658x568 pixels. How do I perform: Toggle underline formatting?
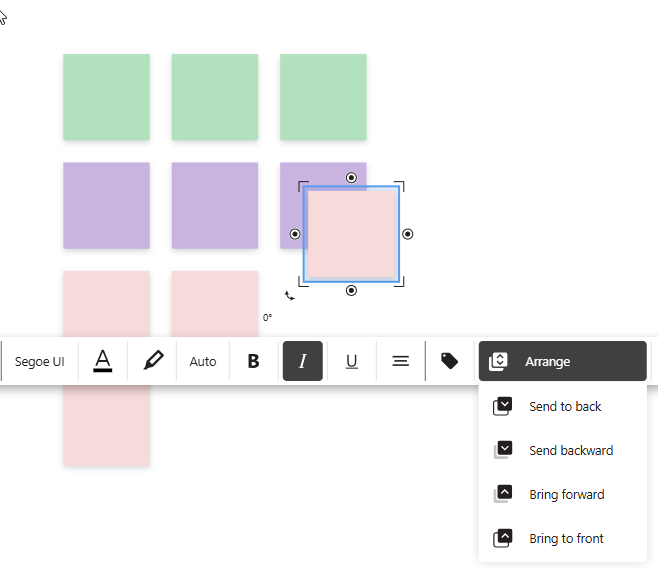pos(352,361)
